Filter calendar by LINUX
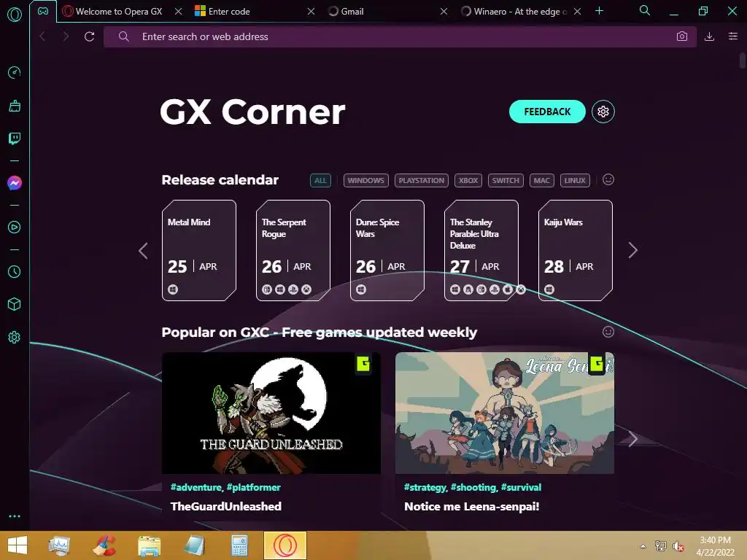This screenshot has height=560, width=747. pos(575,181)
